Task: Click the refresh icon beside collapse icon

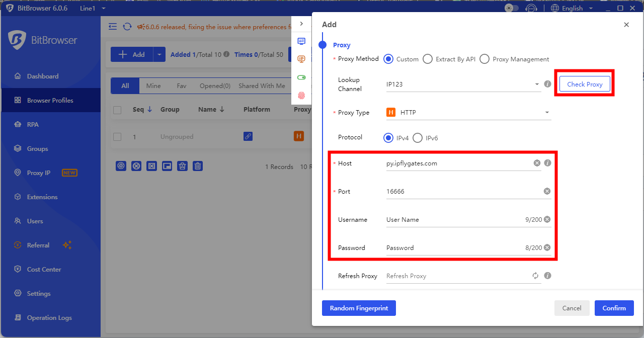Action: pos(127,27)
